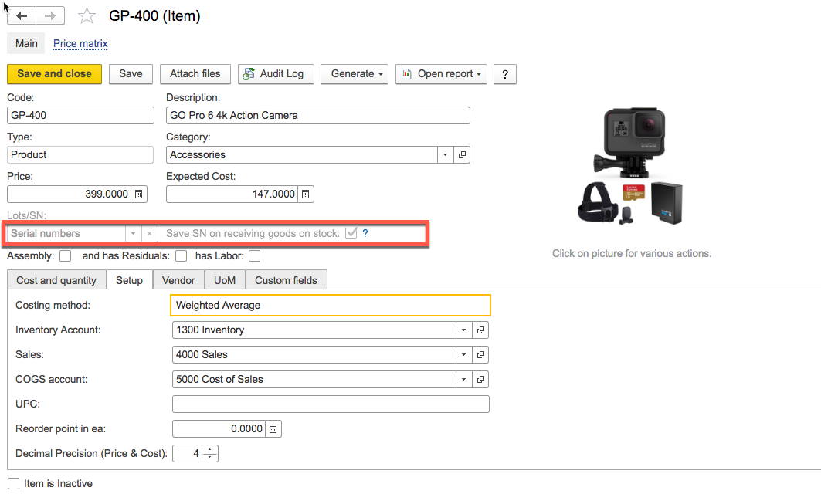Focus Reorder point in ea field
The height and width of the screenshot is (504, 821).
point(219,429)
